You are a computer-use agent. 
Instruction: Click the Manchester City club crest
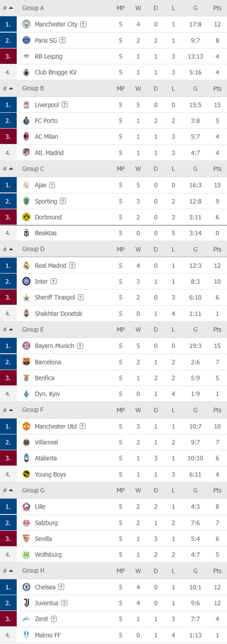click(x=26, y=24)
